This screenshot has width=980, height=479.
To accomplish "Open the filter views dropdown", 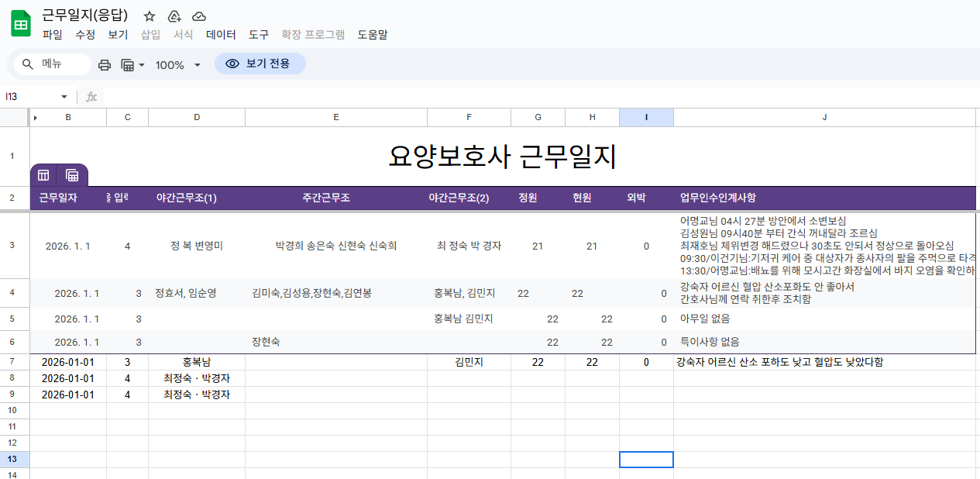I will tap(133, 65).
